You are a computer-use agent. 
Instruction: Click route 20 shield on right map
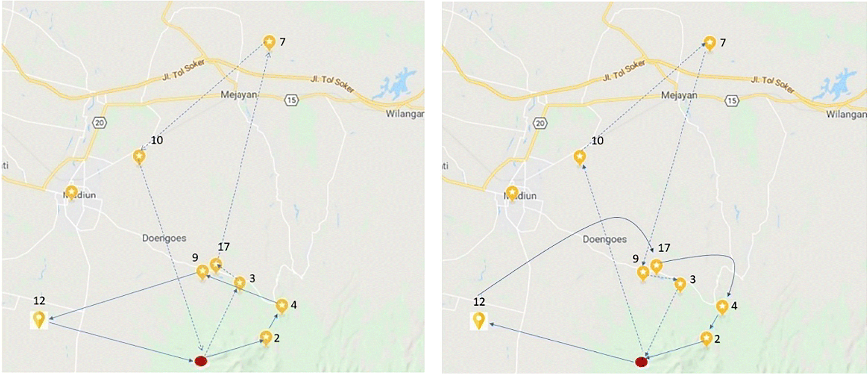coord(540,124)
